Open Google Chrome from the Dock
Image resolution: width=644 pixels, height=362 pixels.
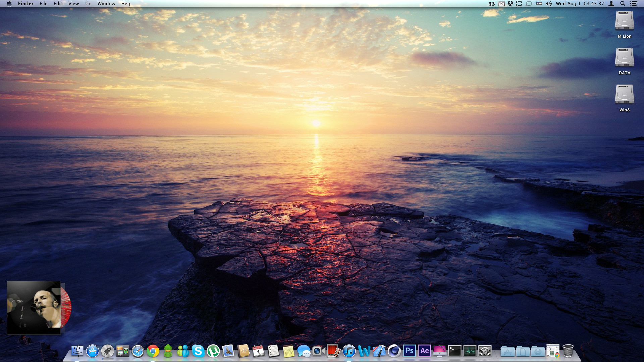(153, 351)
